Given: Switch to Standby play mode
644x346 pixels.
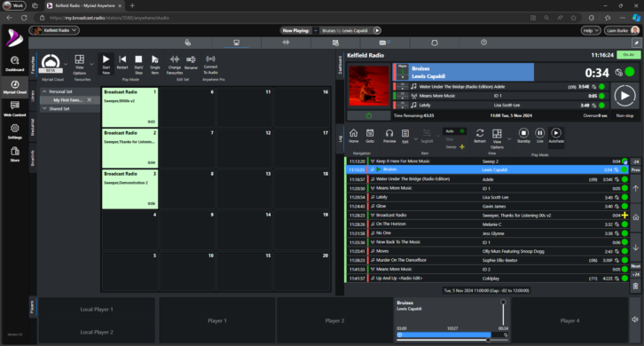Looking at the screenshot, I should click(523, 136).
